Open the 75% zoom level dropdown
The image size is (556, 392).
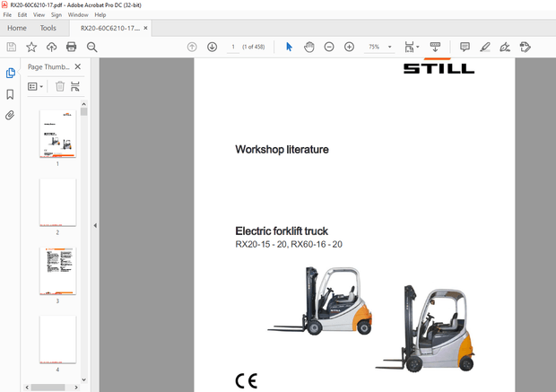379,47
